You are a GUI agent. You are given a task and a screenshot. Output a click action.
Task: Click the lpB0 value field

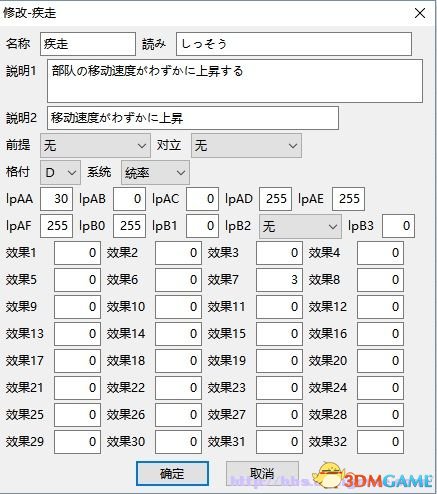[x=129, y=226]
